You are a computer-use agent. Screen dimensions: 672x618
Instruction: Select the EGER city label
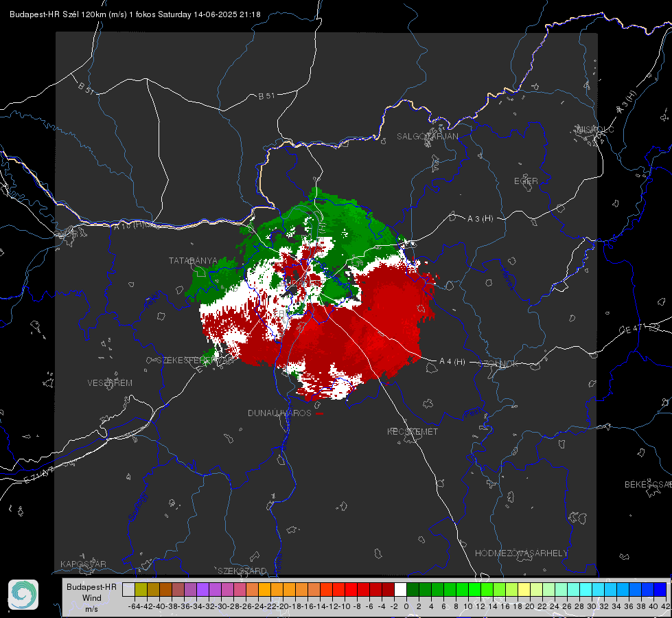526,181
